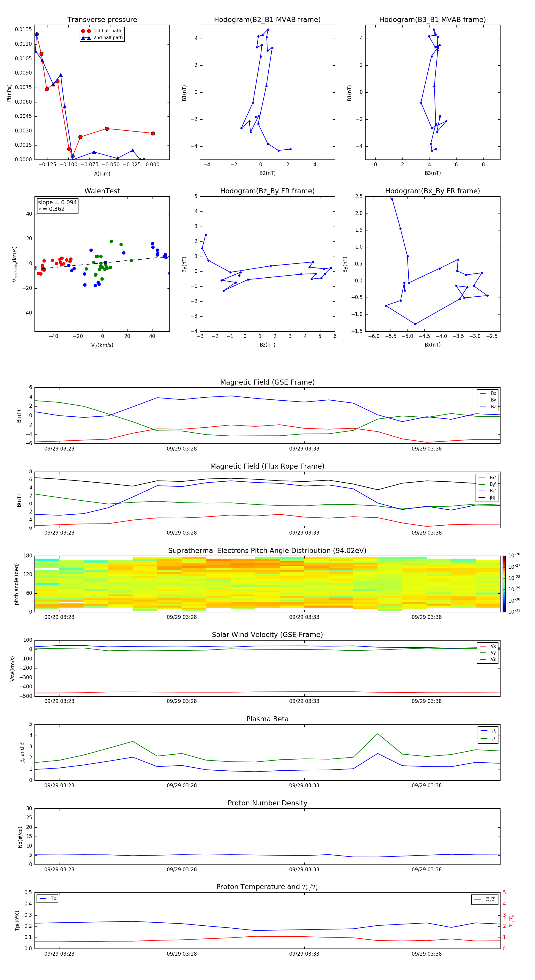Click the 'Magnetic Field (Flux Rope Frame)' title
Screen dimensions: 535x980
(x=267, y=467)
